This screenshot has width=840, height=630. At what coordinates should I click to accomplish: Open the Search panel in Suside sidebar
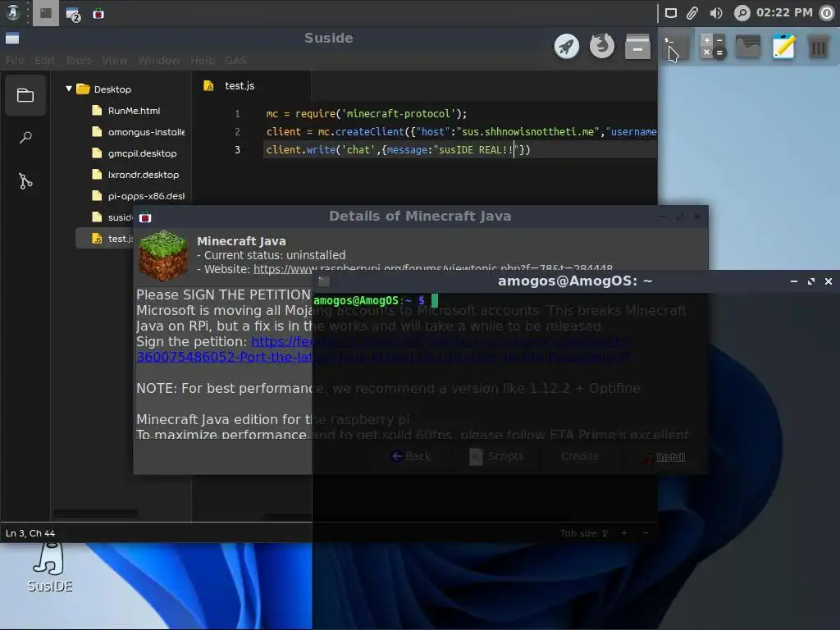tap(25, 138)
